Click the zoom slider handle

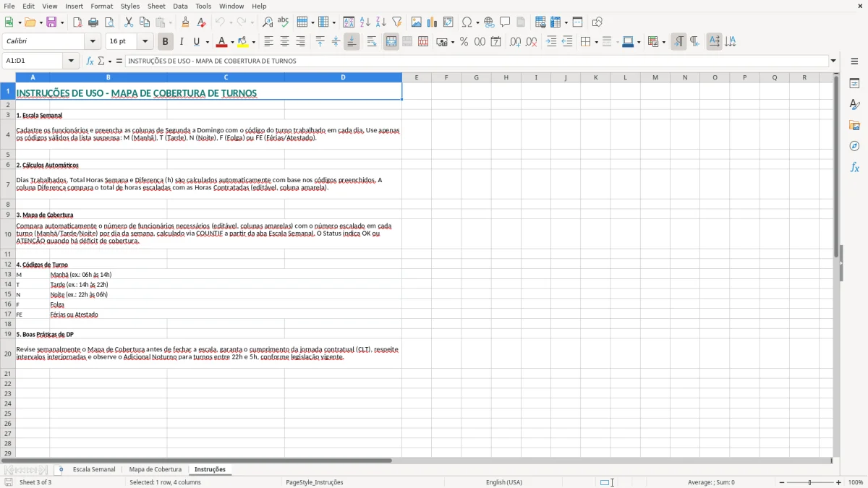[x=810, y=482]
